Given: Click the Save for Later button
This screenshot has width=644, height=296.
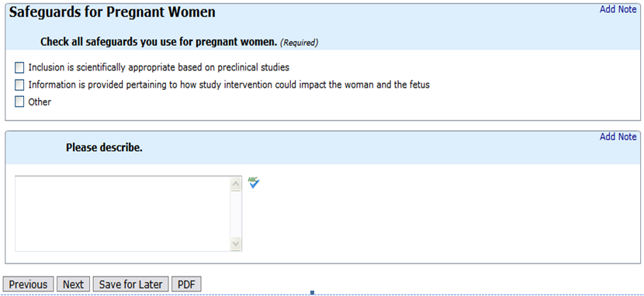Looking at the screenshot, I should tap(130, 284).
